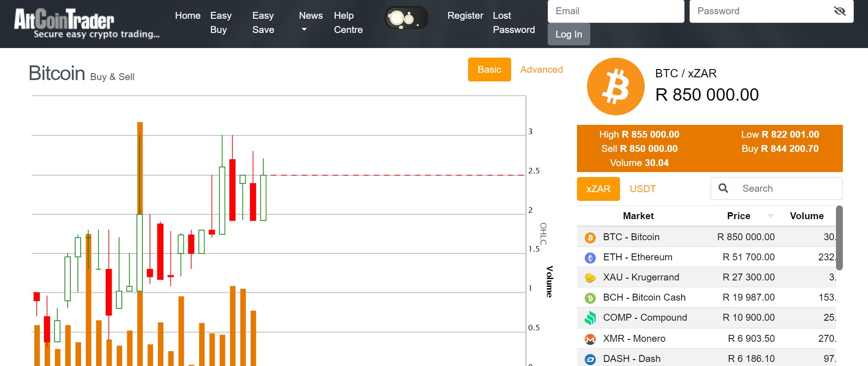Open the Home menu item
Screen dimensions: 868x366
pyautogui.click(x=188, y=16)
